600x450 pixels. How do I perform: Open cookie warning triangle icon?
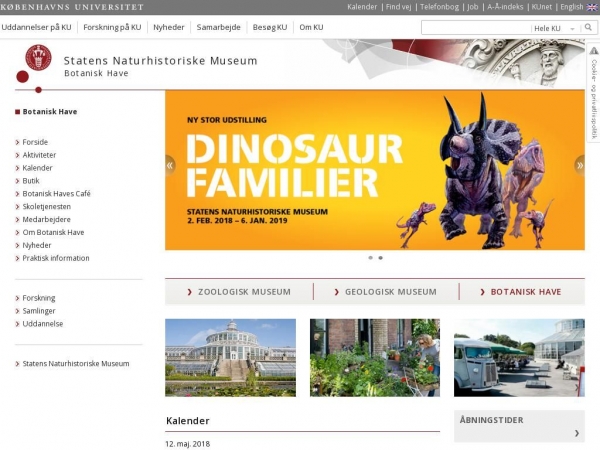pos(593,51)
